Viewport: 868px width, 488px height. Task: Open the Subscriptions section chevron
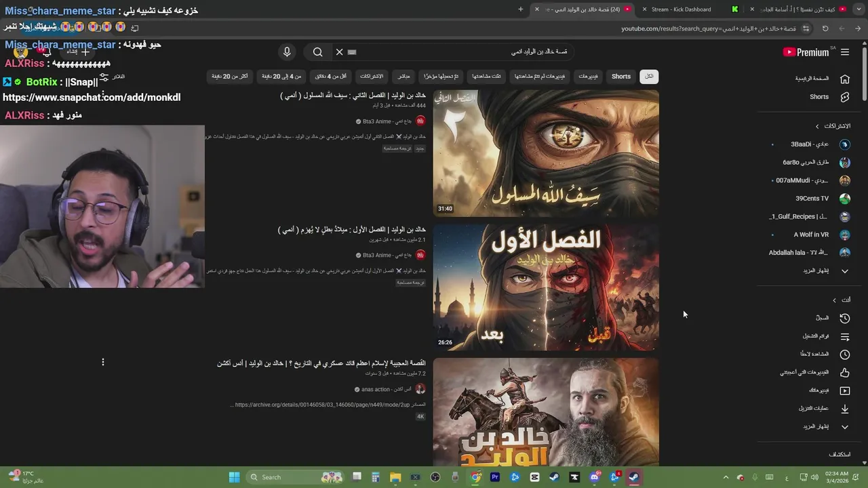tap(817, 126)
